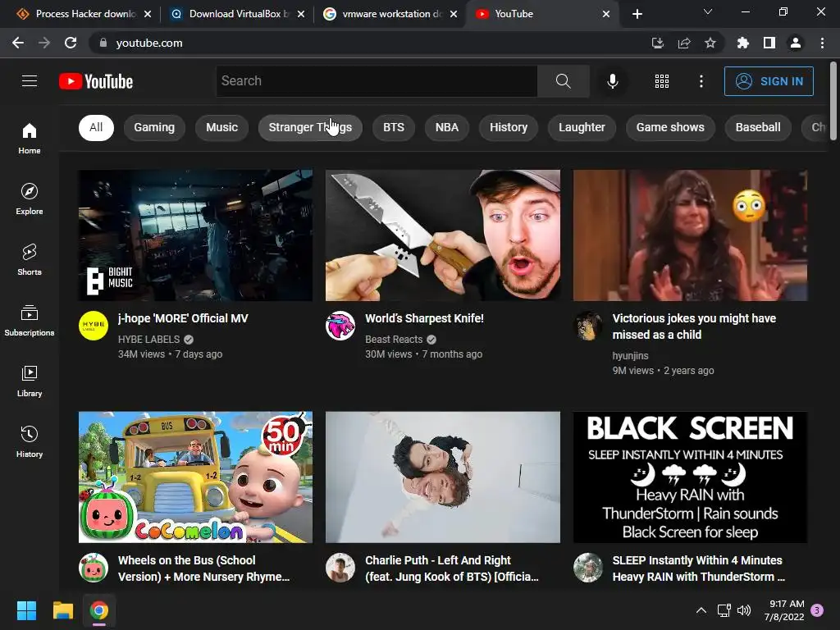Expand the Chrome tab search chevron
This screenshot has width=840, height=630.
(x=708, y=11)
